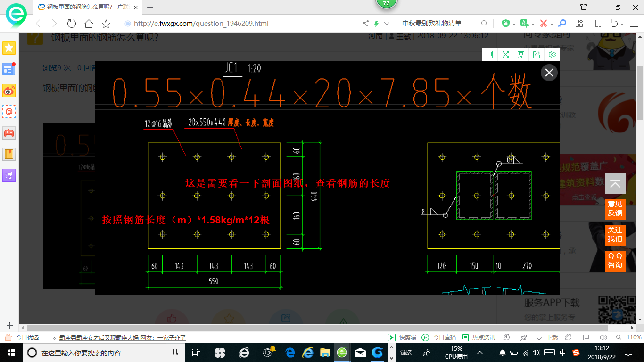The height and width of the screenshot is (362, 644).
Task: Click the save image icon in image toolbar
Action: [521, 55]
